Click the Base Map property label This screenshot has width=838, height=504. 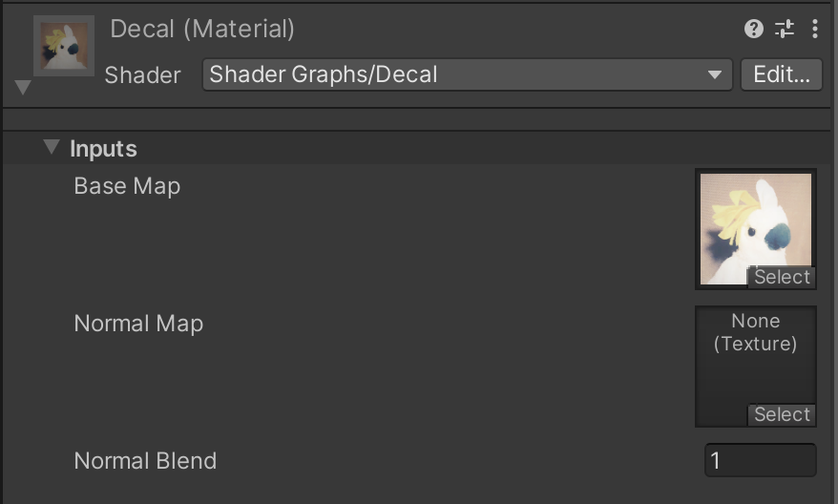[x=127, y=186]
